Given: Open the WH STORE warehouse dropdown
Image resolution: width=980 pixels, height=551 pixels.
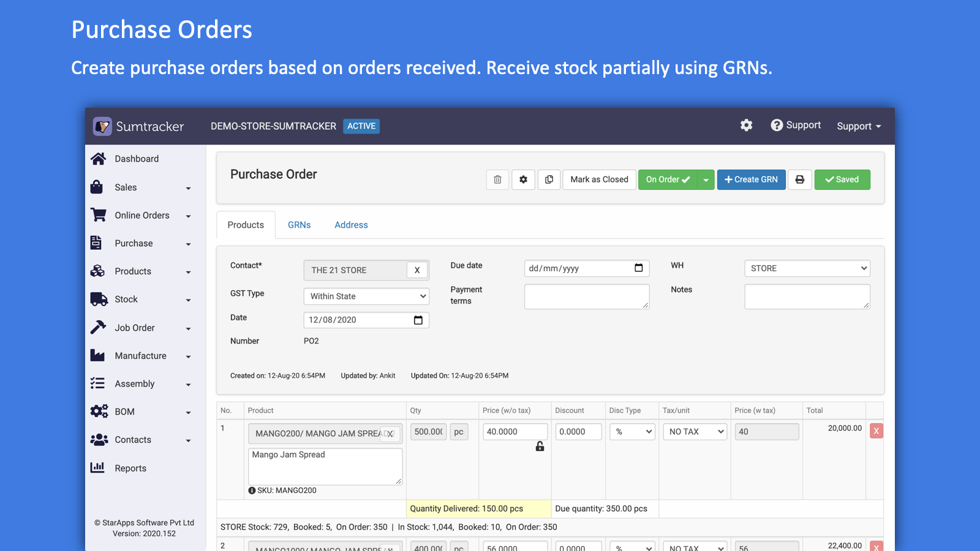Looking at the screenshot, I should pos(807,268).
